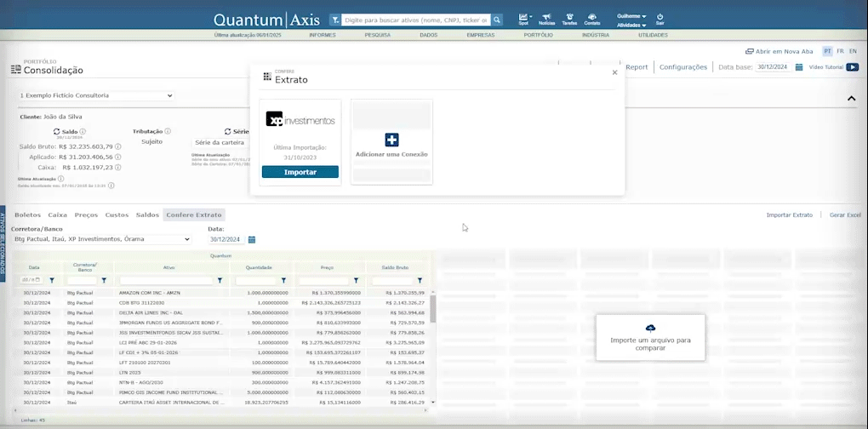Select the PT language option
Image resolution: width=868 pixels, height=429 pixels.
827,51
